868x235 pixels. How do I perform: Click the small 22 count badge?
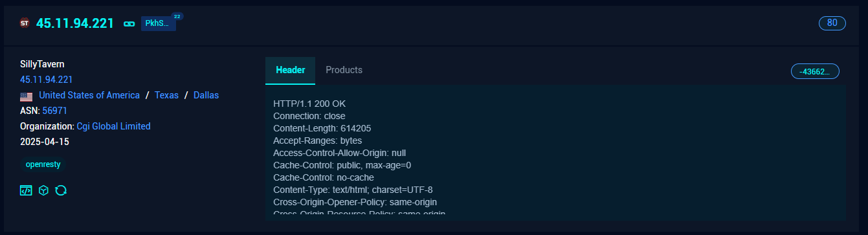click(177, 16)
